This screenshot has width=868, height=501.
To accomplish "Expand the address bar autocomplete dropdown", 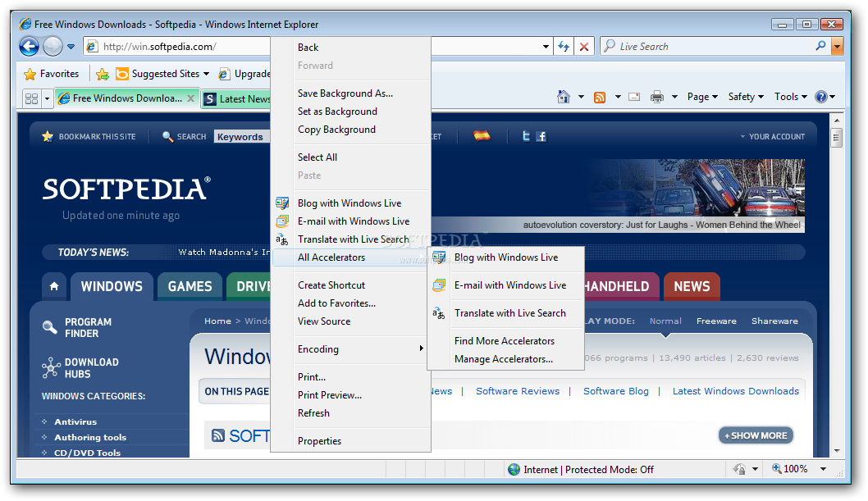I will click(x=546, y=47).
